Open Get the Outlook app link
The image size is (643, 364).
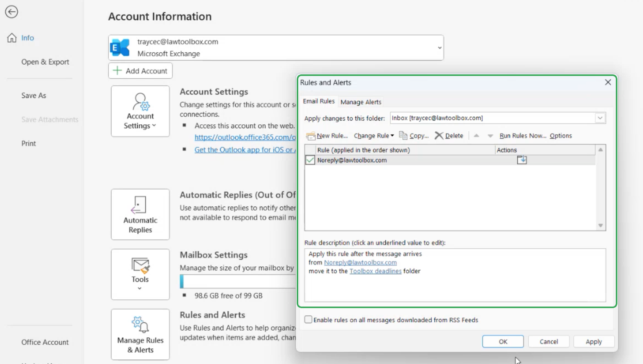pos(245,150)
